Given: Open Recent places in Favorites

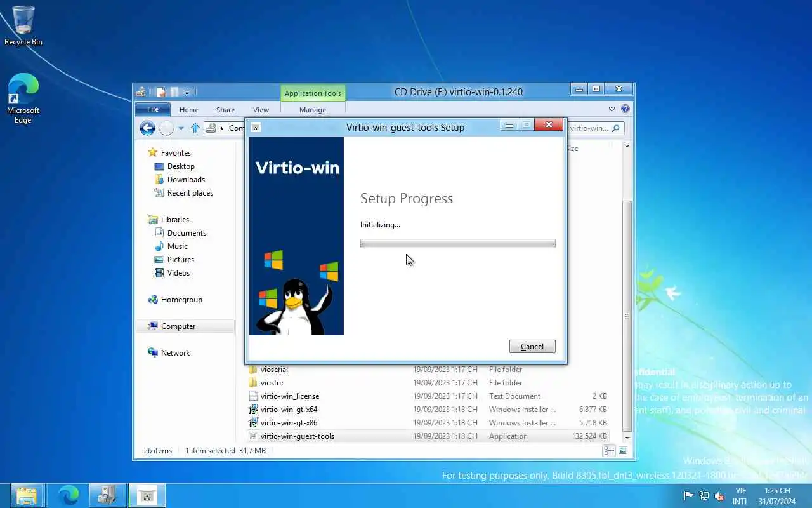Looking at the screenshot, I should 190,193.
